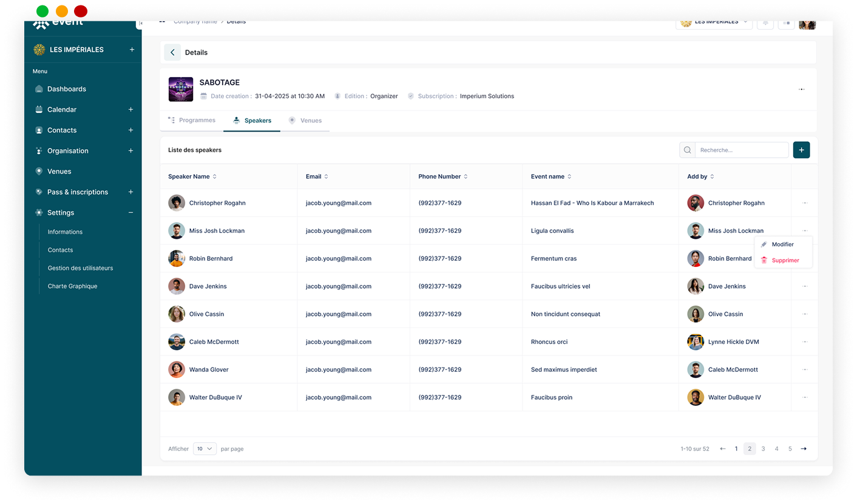Click the SABOTAGE event thumbnail
This screenshot has height=504, width=857.
click(x=181, y=89)
